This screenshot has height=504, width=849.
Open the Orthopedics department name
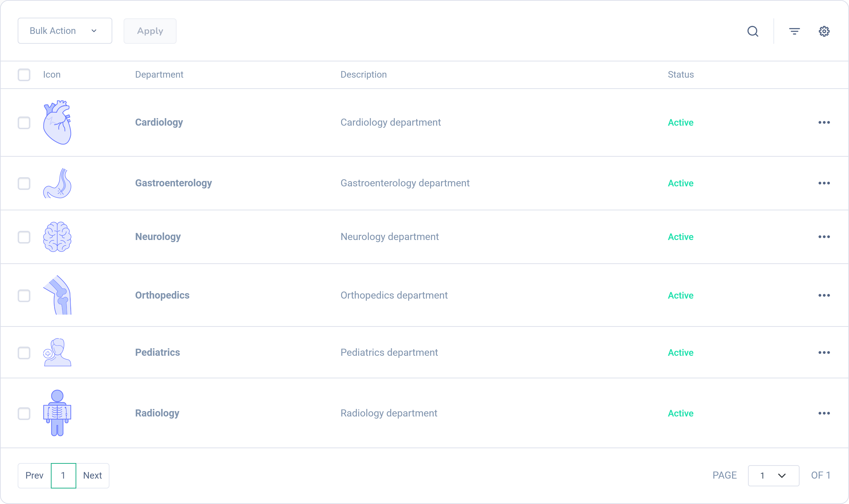coord(162,295)
